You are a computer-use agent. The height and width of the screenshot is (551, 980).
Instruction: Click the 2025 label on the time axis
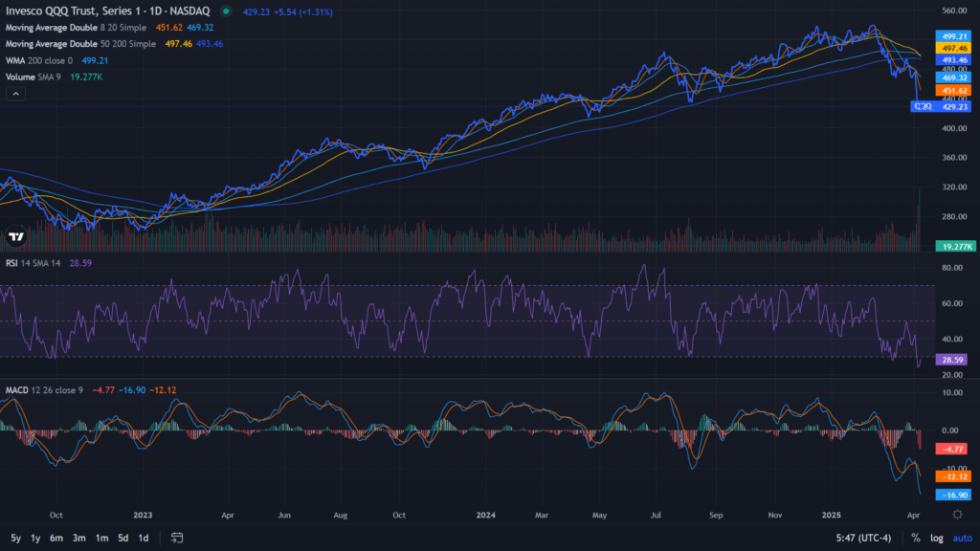coord(832,515)
